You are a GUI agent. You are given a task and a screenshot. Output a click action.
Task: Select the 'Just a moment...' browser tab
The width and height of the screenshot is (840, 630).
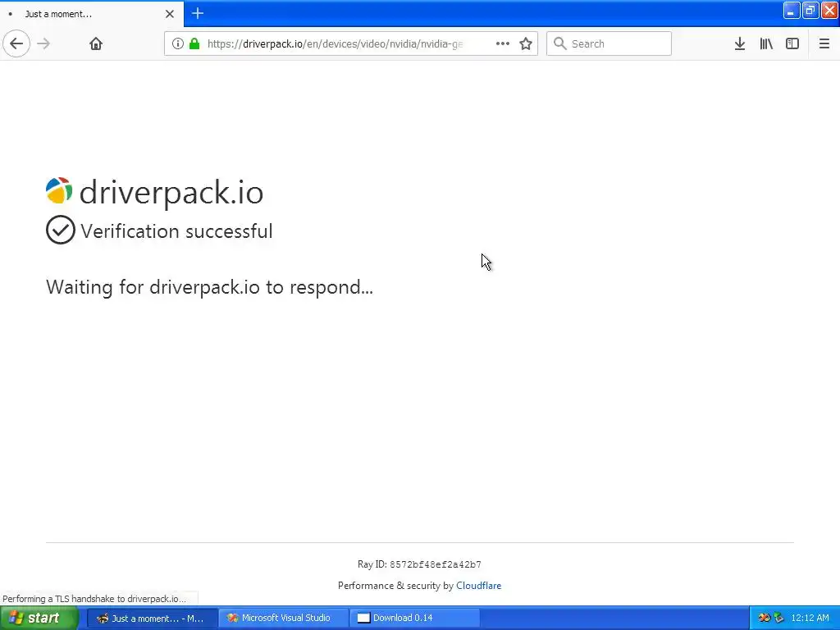tap(92, 14)
